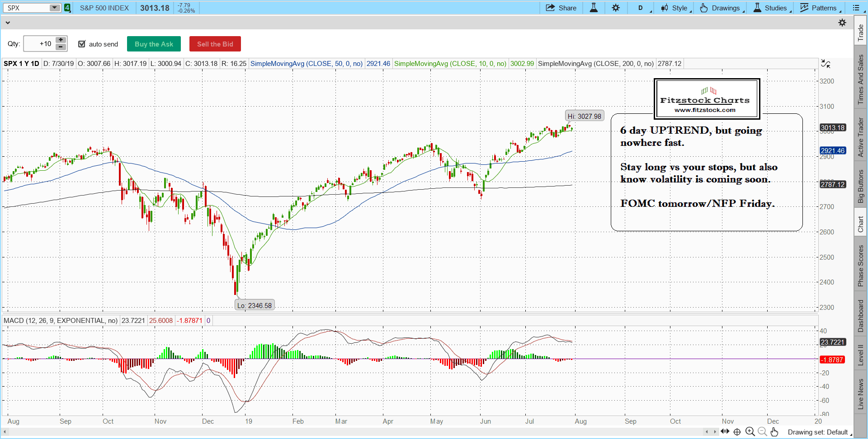Collapse the trade bar with chevron

click(8, 23)
